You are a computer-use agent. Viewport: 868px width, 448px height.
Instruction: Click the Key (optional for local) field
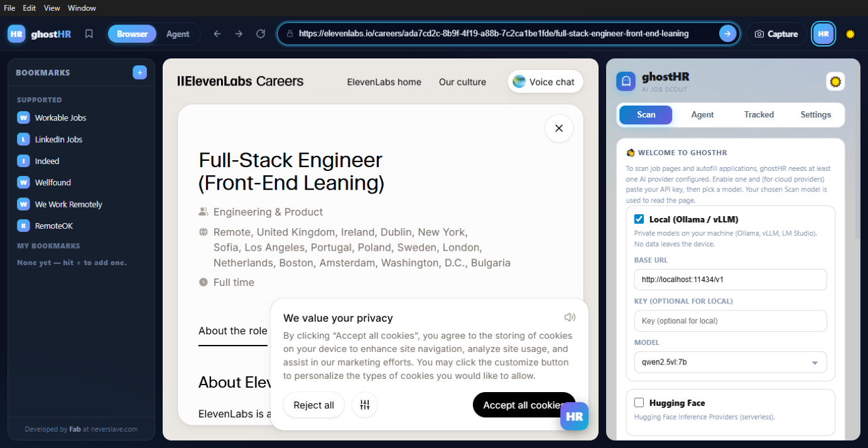click(x=730, y=321)
